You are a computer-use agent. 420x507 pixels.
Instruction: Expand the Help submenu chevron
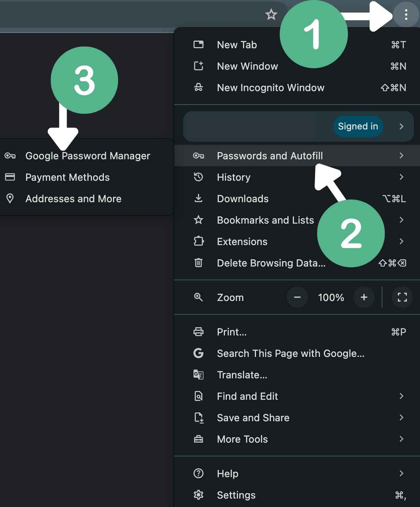click(401, 473)
